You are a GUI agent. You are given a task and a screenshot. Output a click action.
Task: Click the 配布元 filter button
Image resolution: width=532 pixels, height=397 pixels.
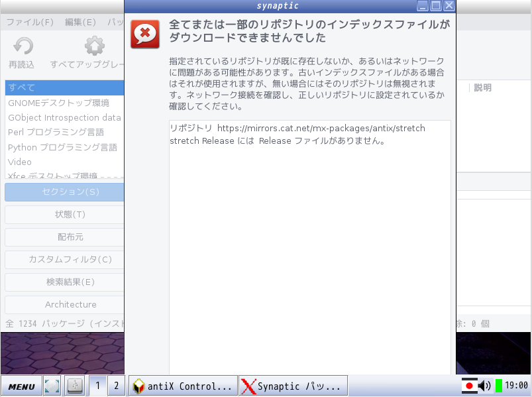point(64,237)
